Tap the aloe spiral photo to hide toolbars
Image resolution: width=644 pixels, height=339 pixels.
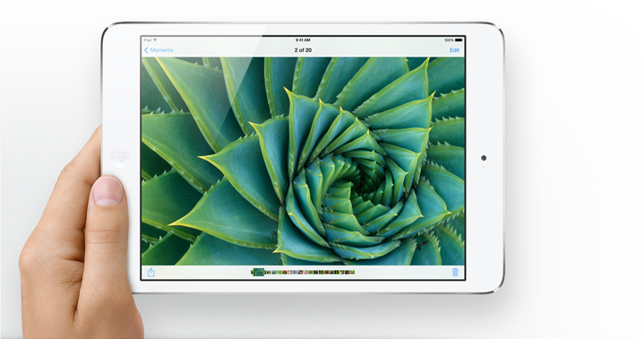point(303,161)
